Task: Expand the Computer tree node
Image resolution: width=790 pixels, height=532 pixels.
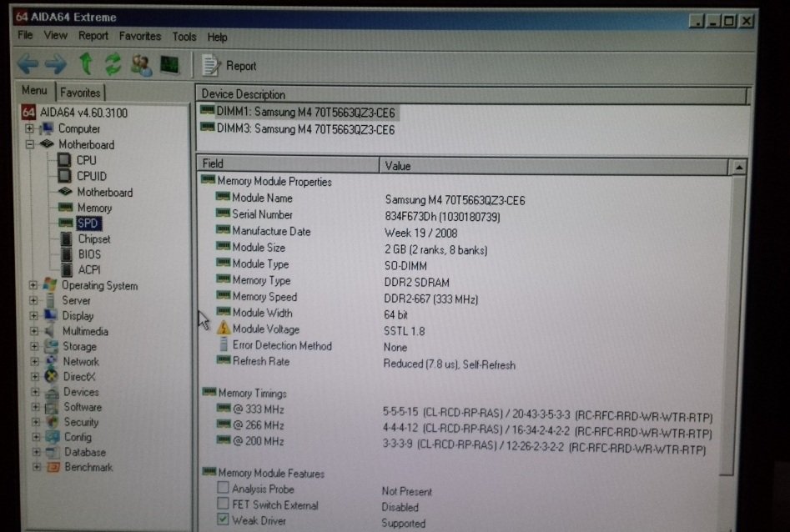Action: pyautogui.click(x=29, y=129)
